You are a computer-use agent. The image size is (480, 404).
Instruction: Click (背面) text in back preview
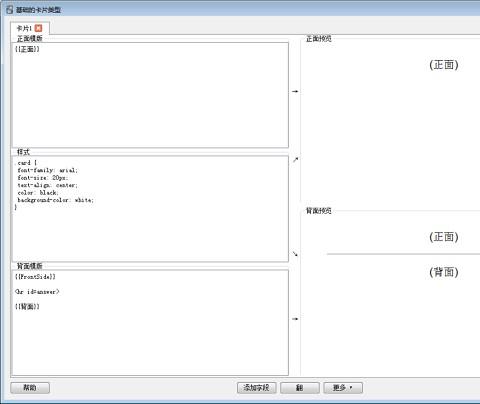coord(444,272)
